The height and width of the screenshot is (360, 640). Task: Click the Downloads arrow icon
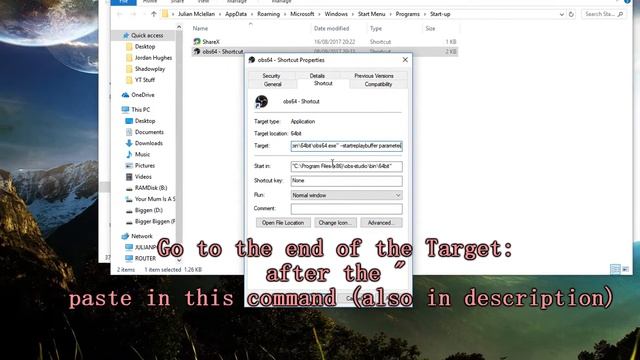point(129,143)
